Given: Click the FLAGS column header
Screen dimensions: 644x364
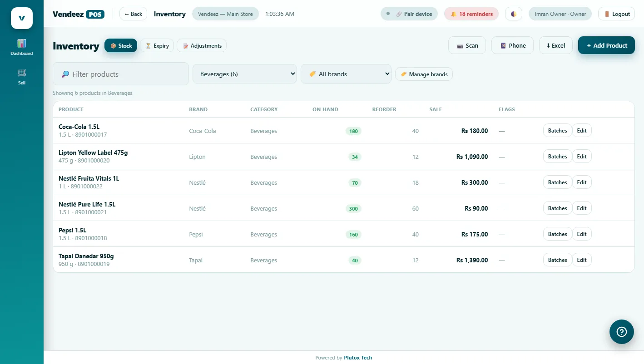Looking at the screenshot, I should click(507, 109).
